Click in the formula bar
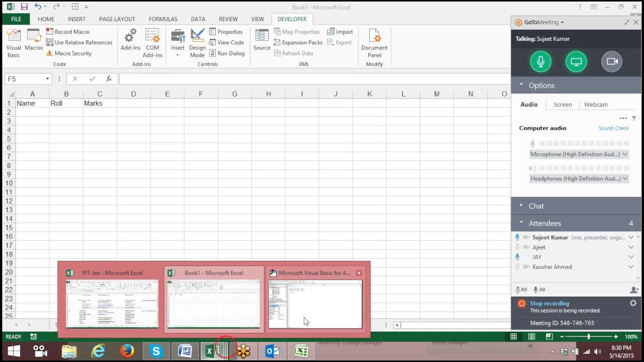Viewport: 644px width, 362px height. click(x=314, y=79)
